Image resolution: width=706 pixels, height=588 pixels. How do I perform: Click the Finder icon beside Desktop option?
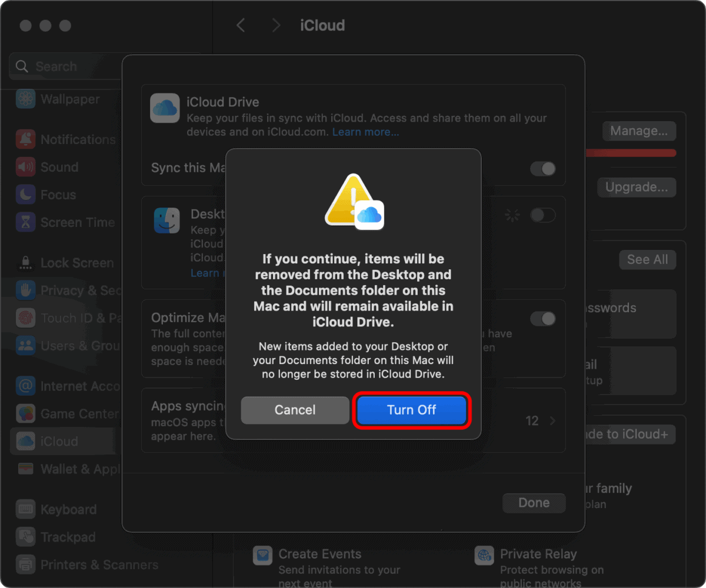pyautogui.click(x=167, y=220)
